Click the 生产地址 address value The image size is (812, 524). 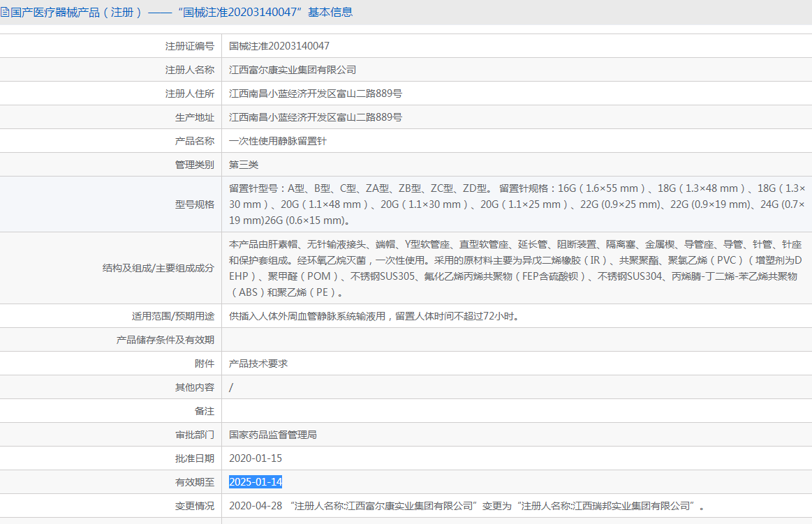coord(315,117)
